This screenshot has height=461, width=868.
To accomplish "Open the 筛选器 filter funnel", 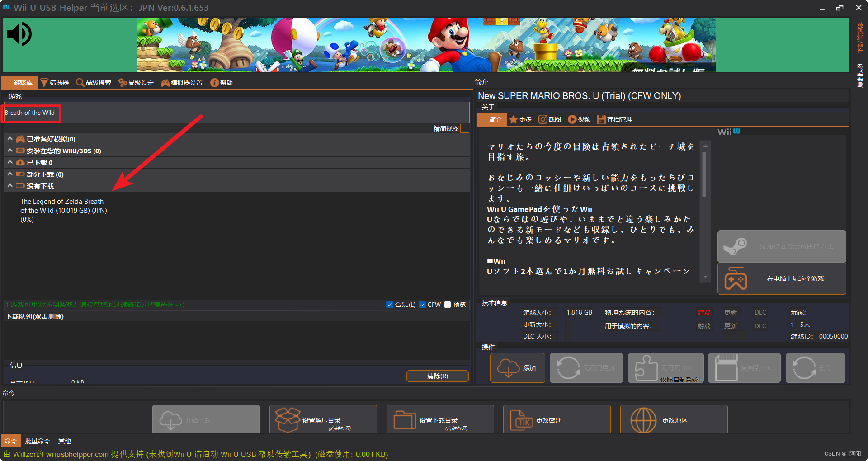I will (55, 83).
